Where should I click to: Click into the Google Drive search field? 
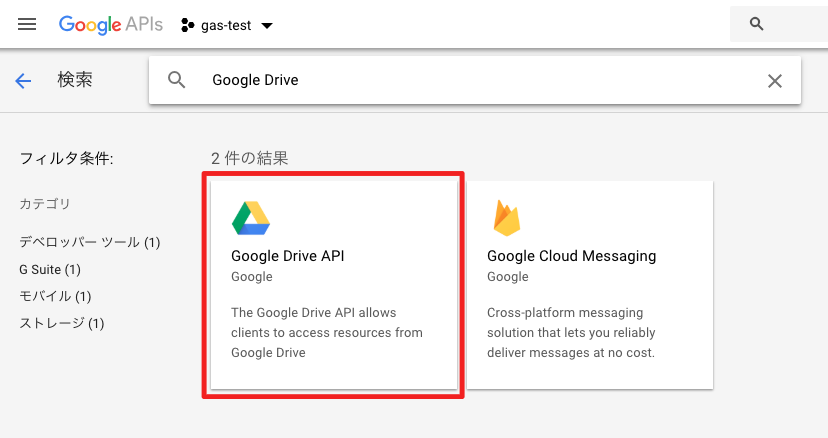pos(450,81)
